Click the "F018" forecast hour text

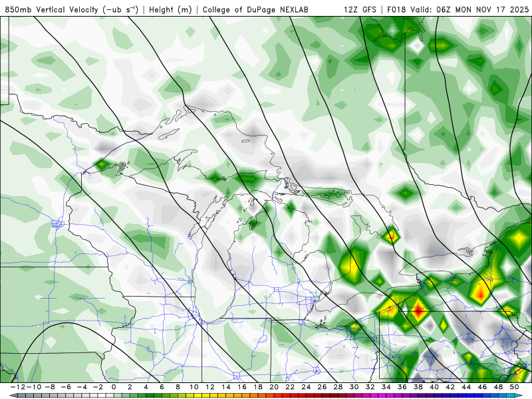click(396, 9)
